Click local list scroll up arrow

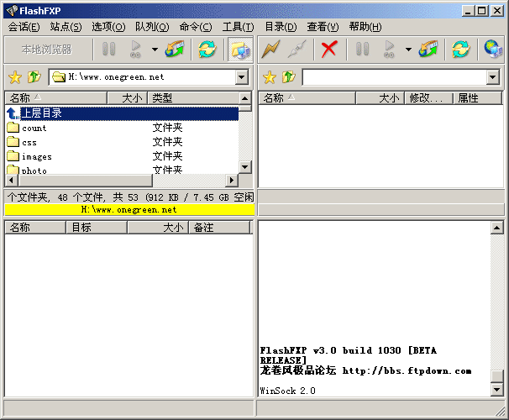[245, 98]
